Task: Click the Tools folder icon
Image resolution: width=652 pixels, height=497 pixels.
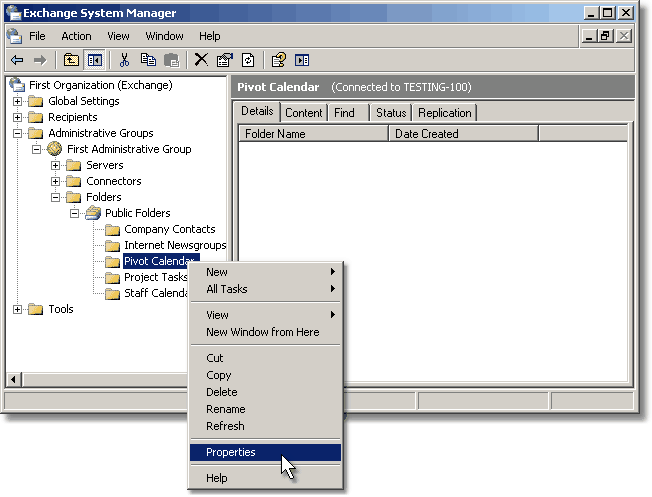Action: 35,309
